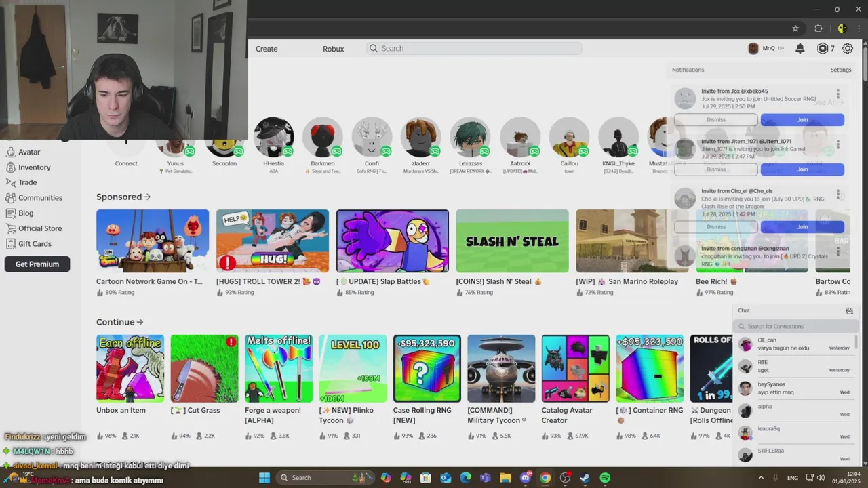Open chat with baySyanos
The height and width of the screenshot is (488, 868).
click(x=794, y=388)
